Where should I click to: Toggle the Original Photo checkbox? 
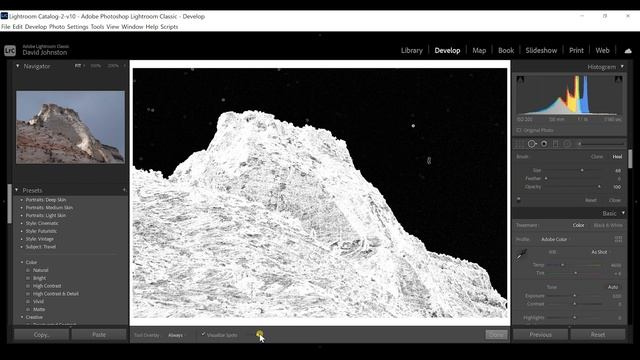(519, 130)
